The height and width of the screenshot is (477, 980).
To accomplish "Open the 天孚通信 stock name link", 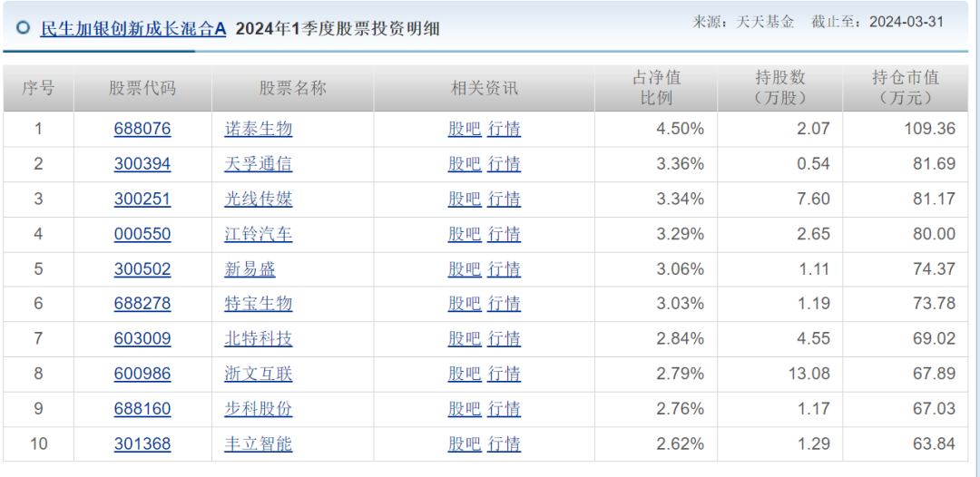I will (258, 164).
